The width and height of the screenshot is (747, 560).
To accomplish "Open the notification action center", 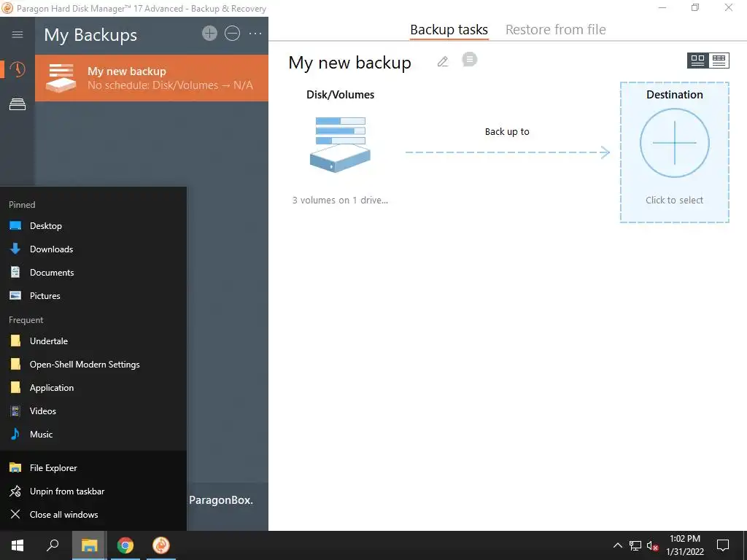I will (x=723, y=545).
